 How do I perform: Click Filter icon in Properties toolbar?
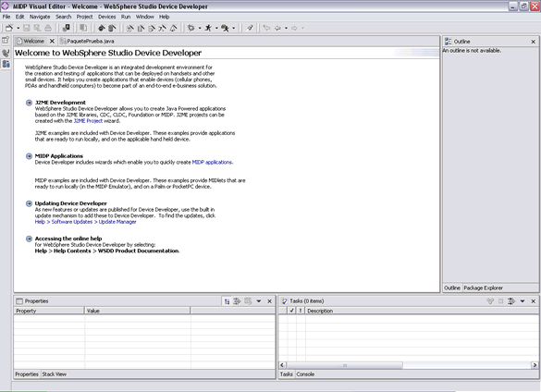pos(237,301)
